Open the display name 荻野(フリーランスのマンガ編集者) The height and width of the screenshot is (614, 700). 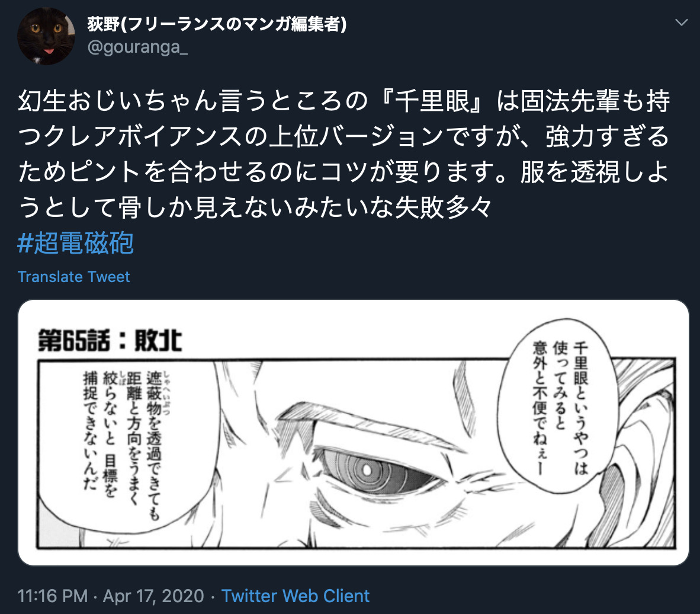coord(217,24)
